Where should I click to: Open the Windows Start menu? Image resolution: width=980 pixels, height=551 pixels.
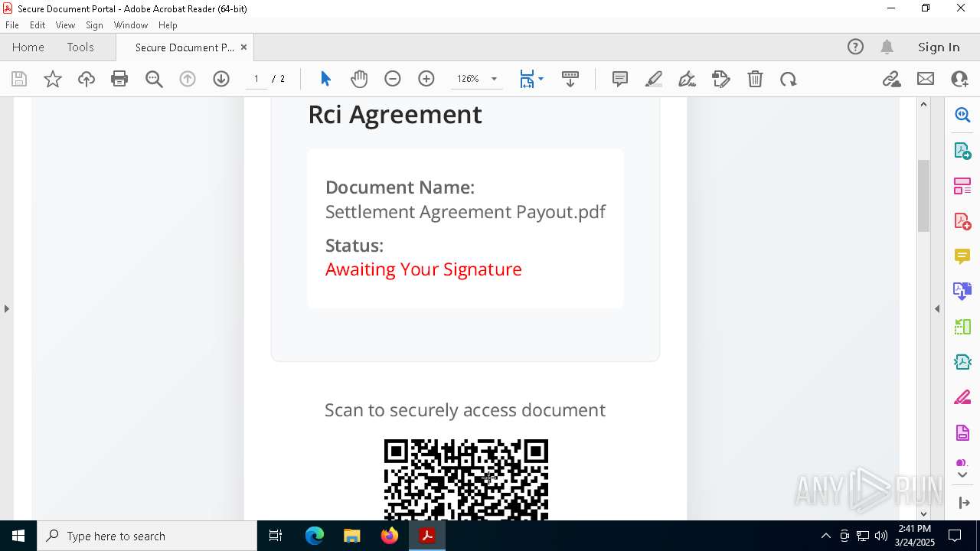18,536
